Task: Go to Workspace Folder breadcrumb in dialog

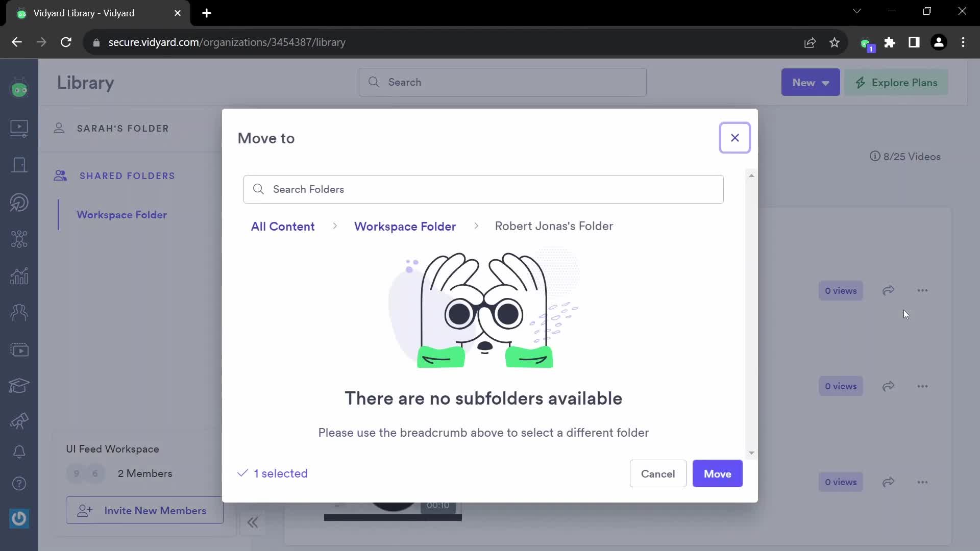Action: pyautogui.click(x=405, y=226)
